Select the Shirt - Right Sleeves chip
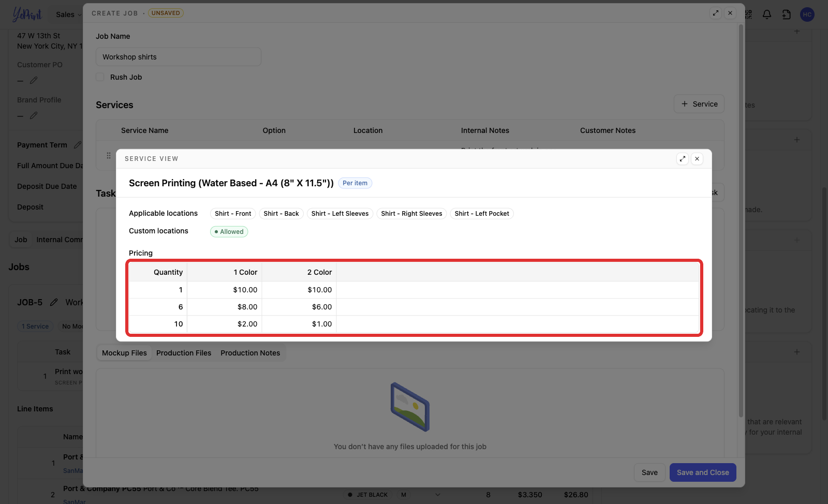 coord(411,214)
